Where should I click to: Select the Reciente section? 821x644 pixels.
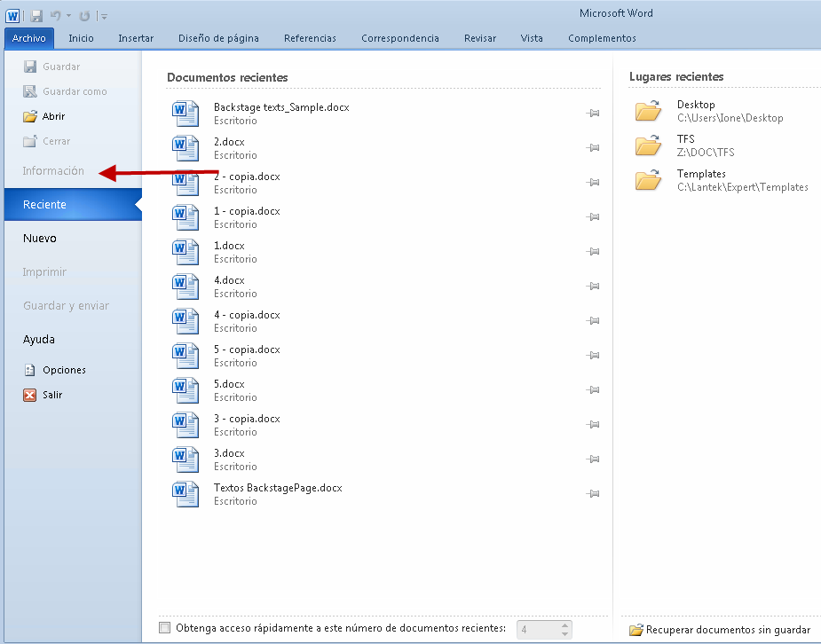tap(73, 205)
